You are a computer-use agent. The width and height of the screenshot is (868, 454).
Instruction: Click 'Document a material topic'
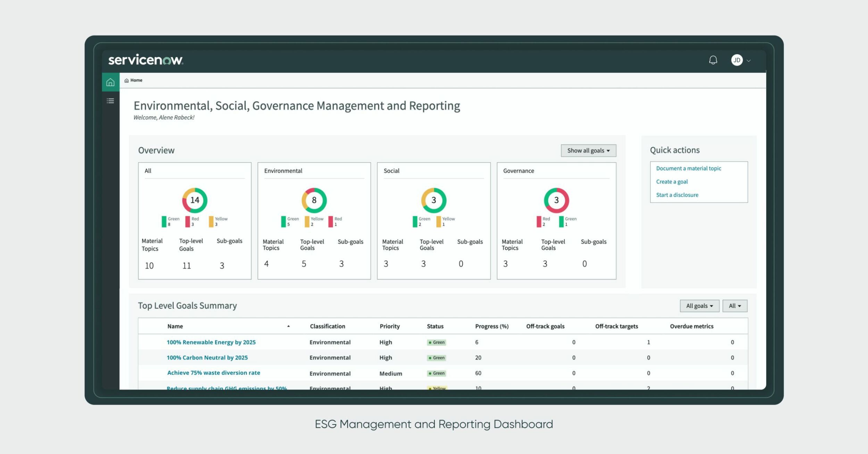pos(688,168)
